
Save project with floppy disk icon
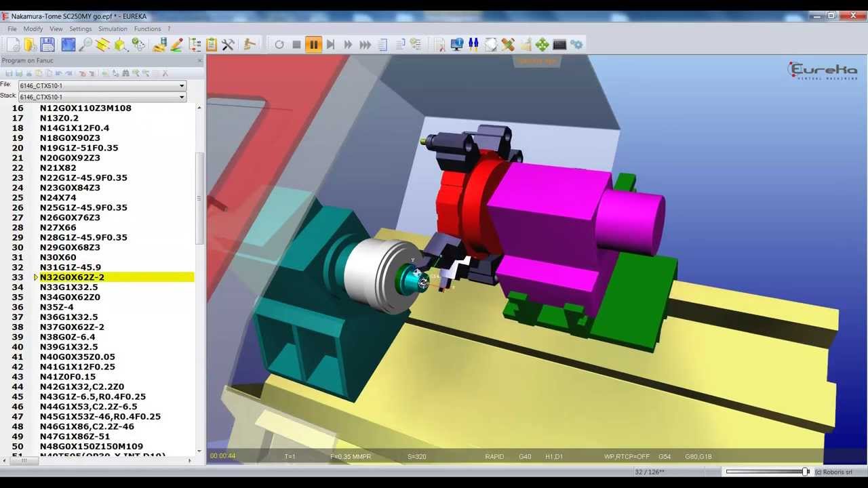coord(47,45)
